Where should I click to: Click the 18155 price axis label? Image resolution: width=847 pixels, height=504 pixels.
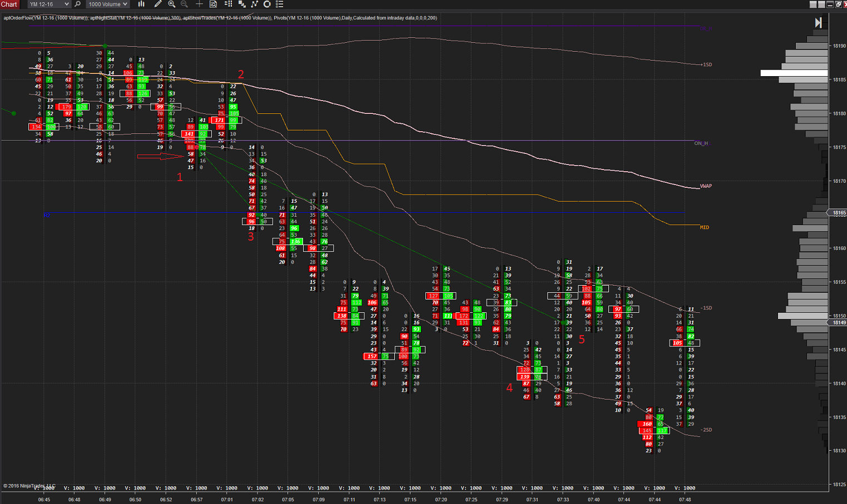(839, 282)
